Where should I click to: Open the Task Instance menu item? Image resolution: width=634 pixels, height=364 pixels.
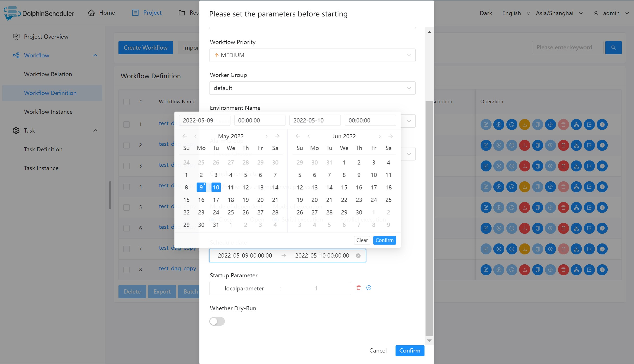click(x=41, y=168)
